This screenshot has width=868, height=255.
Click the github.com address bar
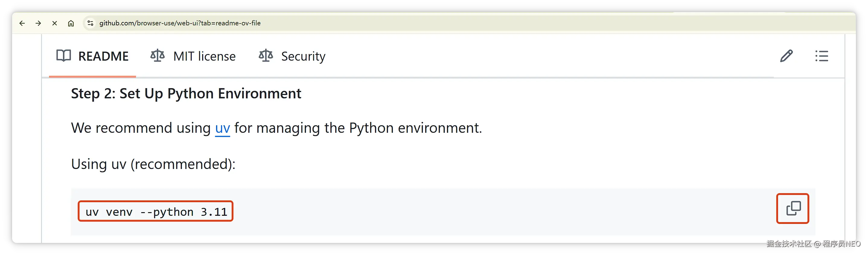pos(180,23)
